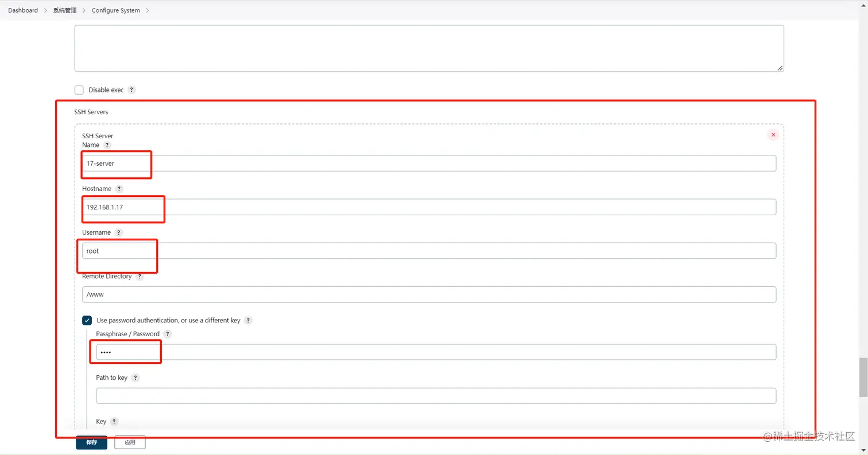
Task: Focus the Name field containing 17-server
Action: (x=429, y=164)
